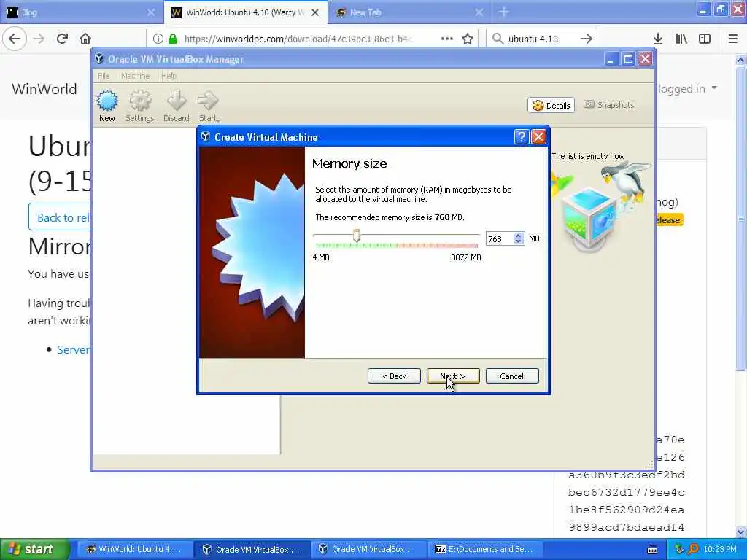Maximize the VirtualBox Manager window
Viewport: 747px width, 560px height.
tap(628, 59)
